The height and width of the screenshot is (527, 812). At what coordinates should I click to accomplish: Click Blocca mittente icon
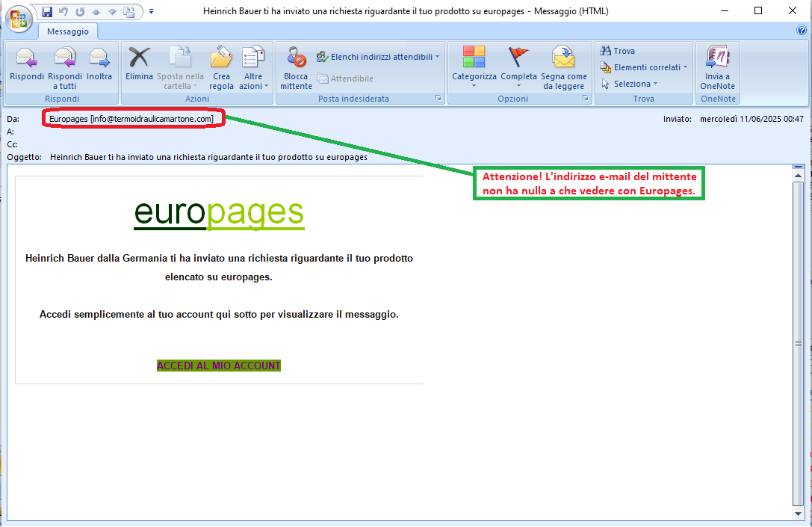[x=297, y=67]
